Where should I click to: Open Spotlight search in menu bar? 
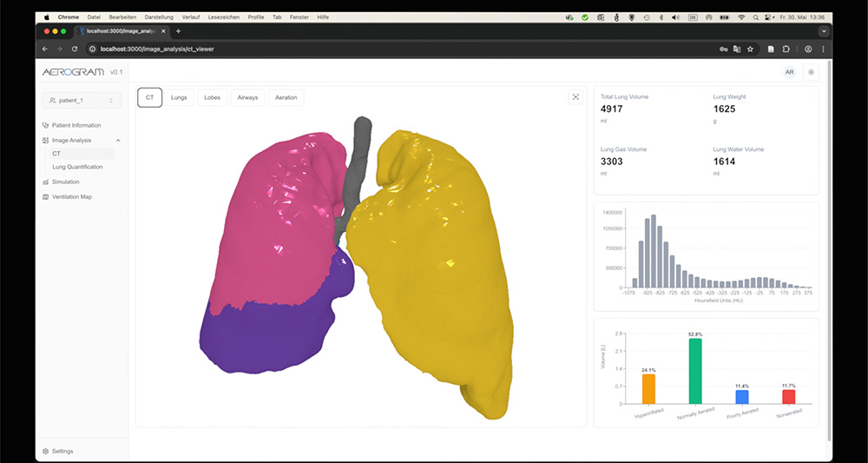(x=756, y=17)
